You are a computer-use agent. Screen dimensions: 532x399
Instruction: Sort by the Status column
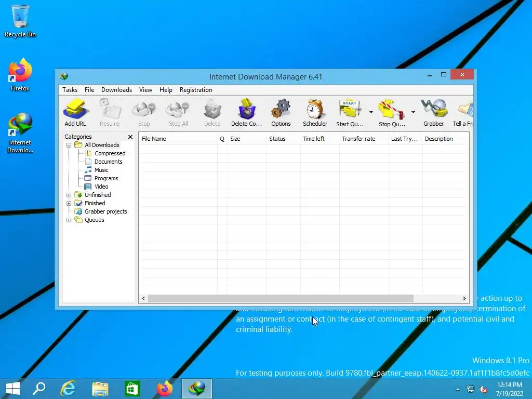tap(283, 139)
